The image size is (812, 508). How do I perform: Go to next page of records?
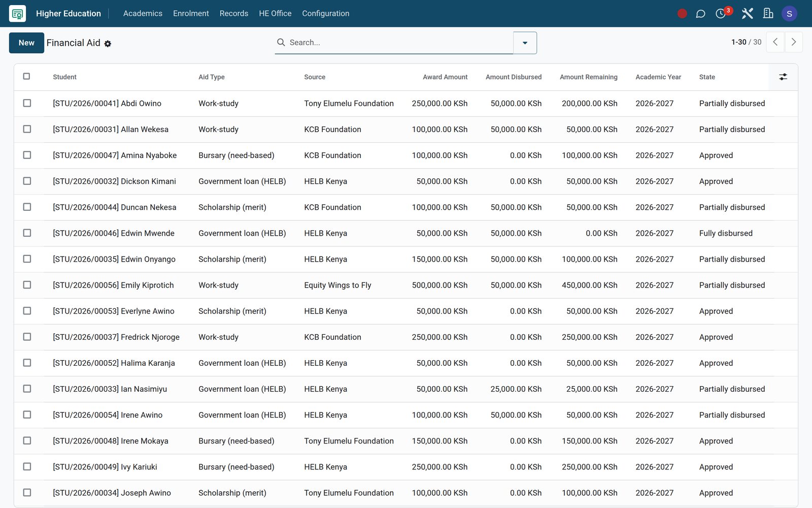point(794,42)
